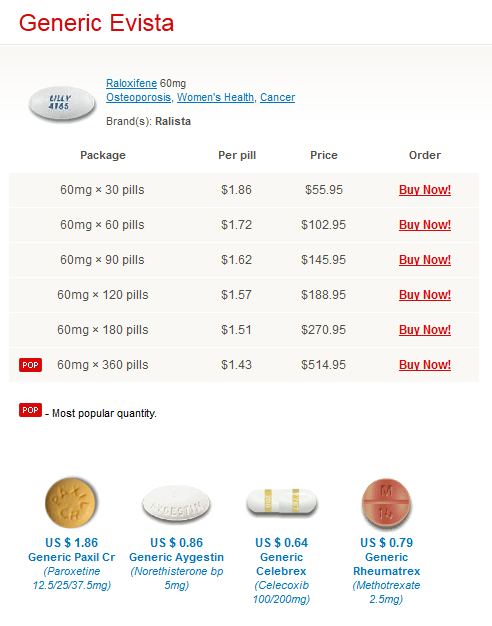Click the Lilly 4165 pill image

(62, 103)
